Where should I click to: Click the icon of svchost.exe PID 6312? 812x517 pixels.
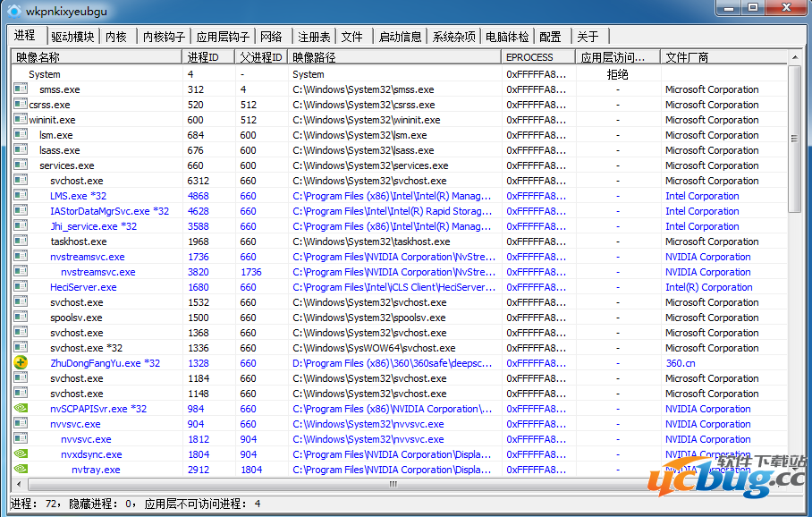pos(21,181)
